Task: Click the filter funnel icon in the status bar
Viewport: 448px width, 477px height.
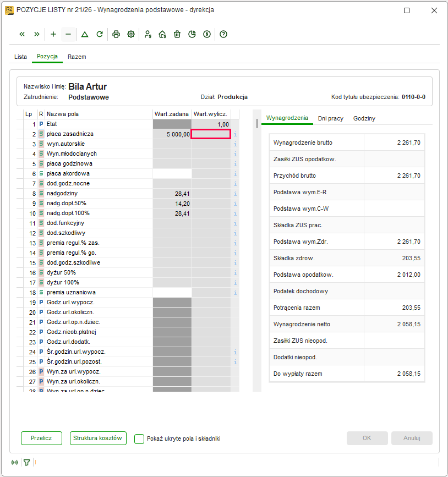Action: point(27,462)
